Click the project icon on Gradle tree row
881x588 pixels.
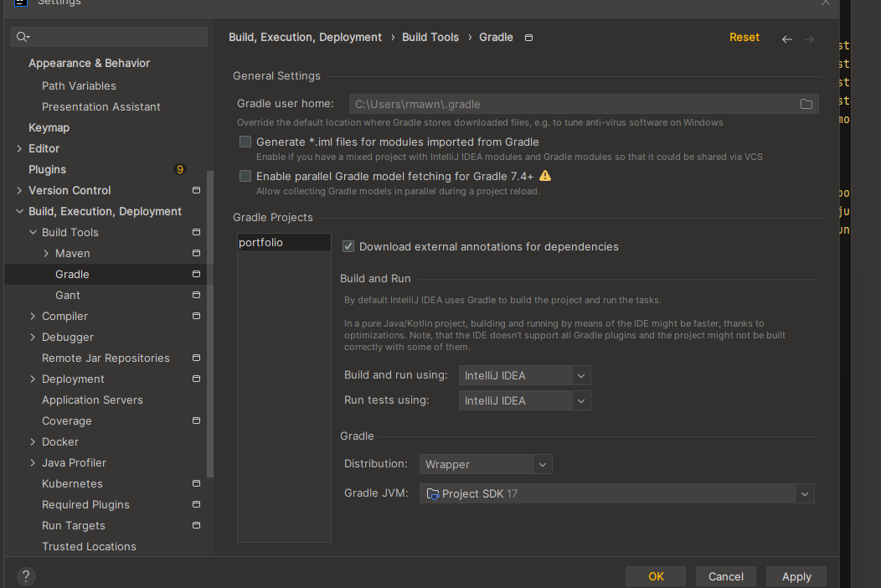196,274
